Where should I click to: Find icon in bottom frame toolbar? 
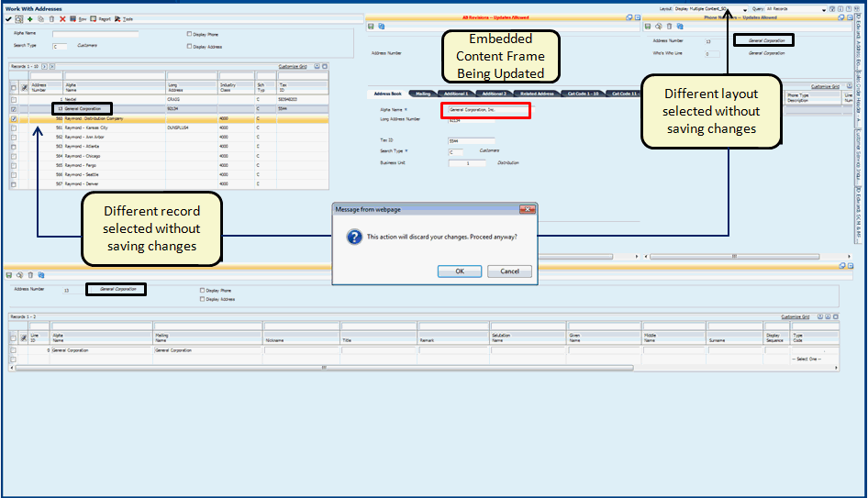point(20,275)
